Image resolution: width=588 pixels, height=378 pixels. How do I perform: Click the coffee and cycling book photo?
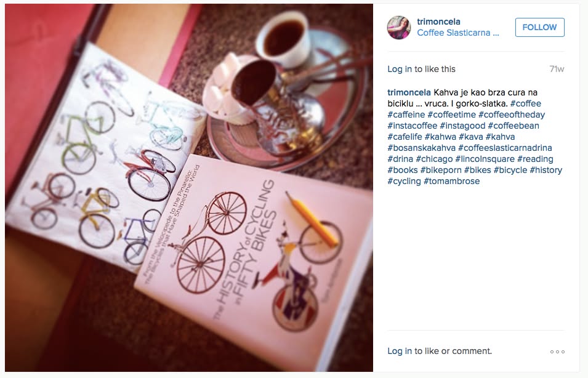[x=189, y=188]
